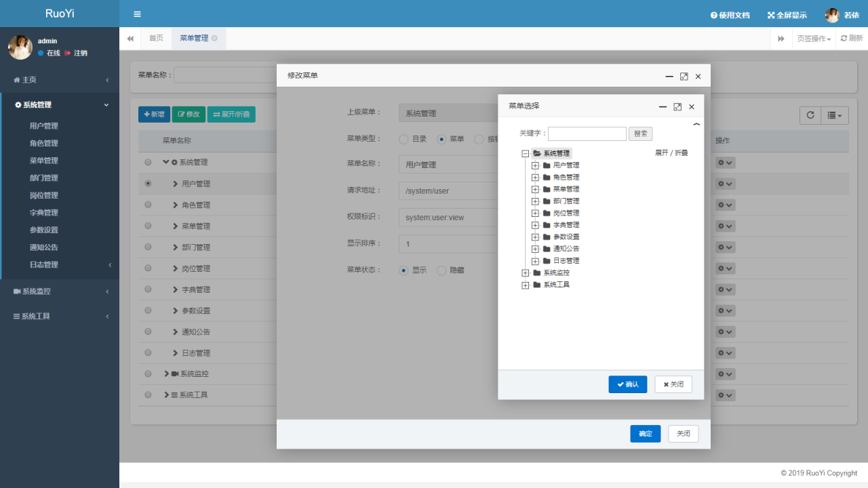Open the gear action menu for 系统管理 row
Screen dimensions: 868x488
(x=726, y=163)
